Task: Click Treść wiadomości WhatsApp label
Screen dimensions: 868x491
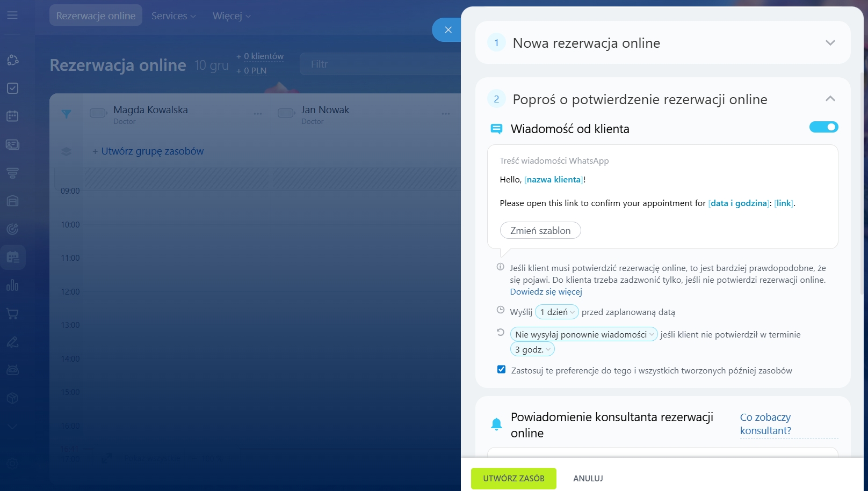Action: click(x=554, y=161)
